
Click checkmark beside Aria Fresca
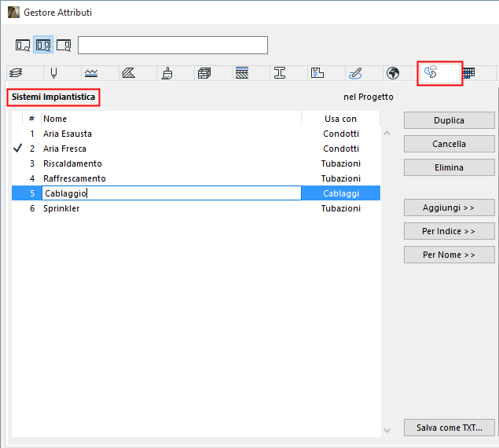(18, 149)
